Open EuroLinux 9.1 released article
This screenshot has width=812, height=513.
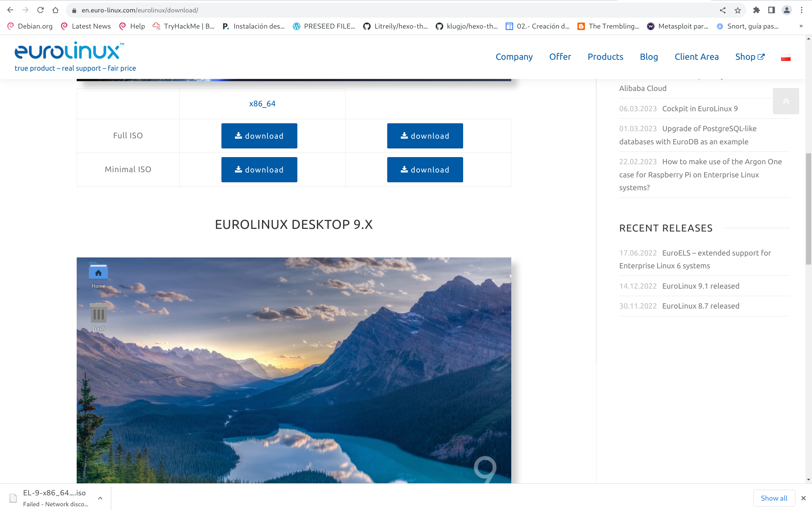(x=700, y=286)
